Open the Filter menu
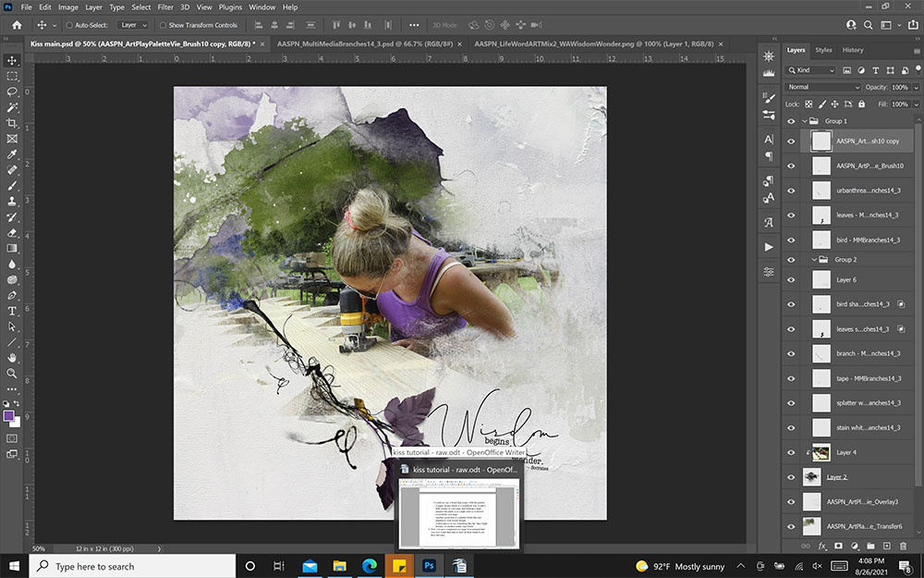 (x=165, y=7)
